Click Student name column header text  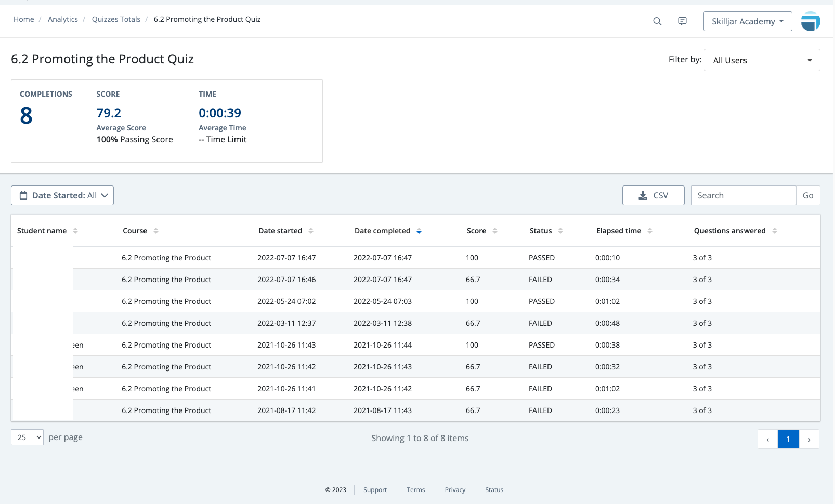42,231
